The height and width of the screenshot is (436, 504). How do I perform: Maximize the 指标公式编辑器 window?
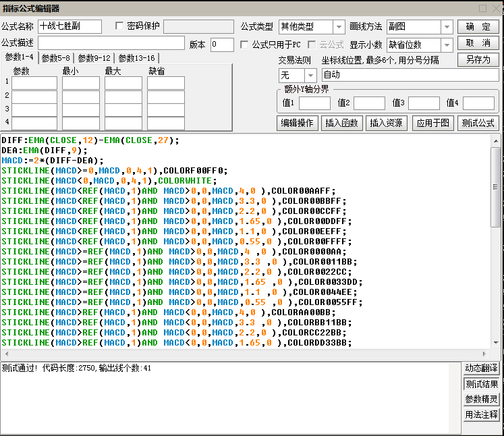(x=482, y=8)
